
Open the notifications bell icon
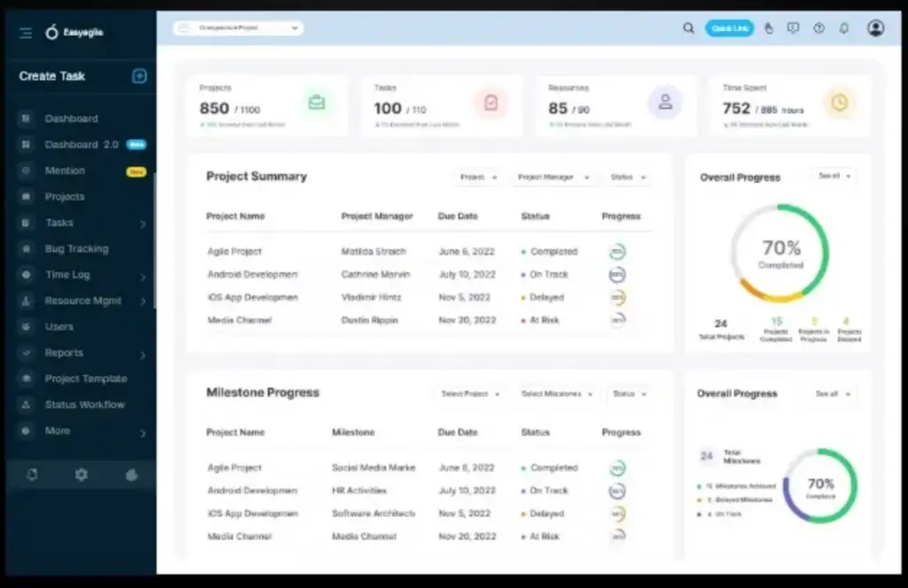[x=844, y=27]
